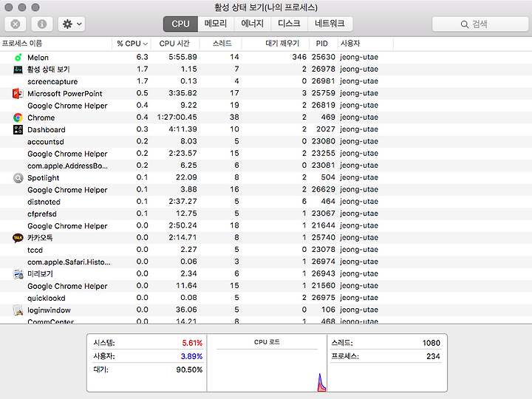
Task: Select Google Chrome Helper PID 26819 row
Action: point(266,106)
